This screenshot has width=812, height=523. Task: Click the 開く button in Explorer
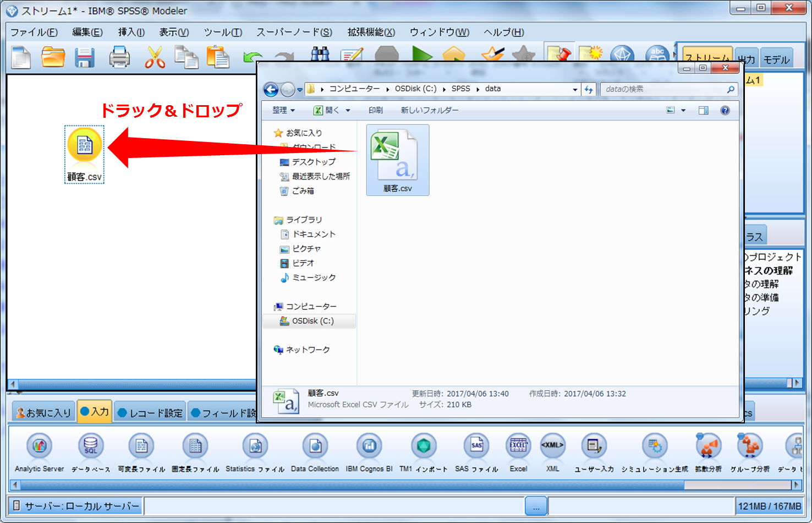(x=326, y=110)
